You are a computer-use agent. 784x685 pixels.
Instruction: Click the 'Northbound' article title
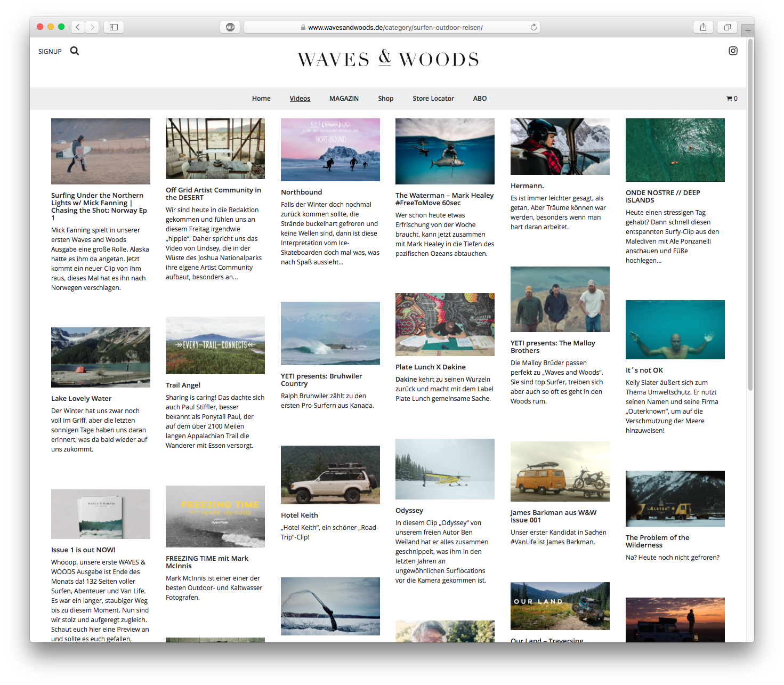(x=302, y=192)
